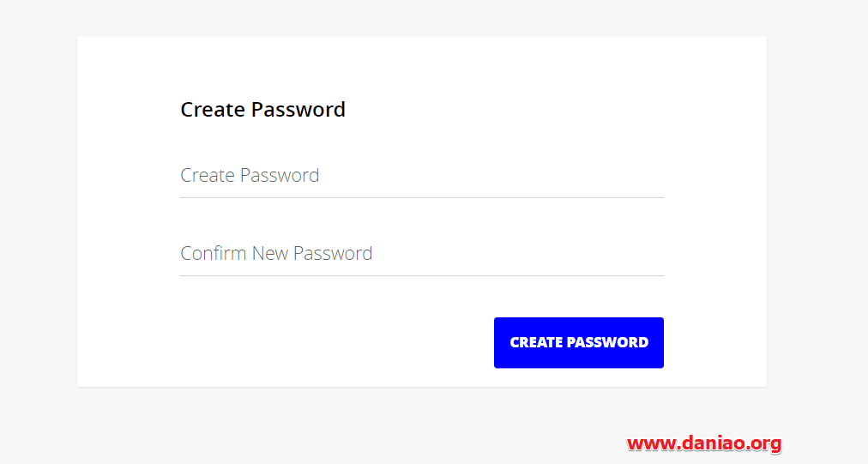Viewport: 868px width, 464px height.
Task: Click the underline beneath Create Password field
Action: tap(422, 197)
